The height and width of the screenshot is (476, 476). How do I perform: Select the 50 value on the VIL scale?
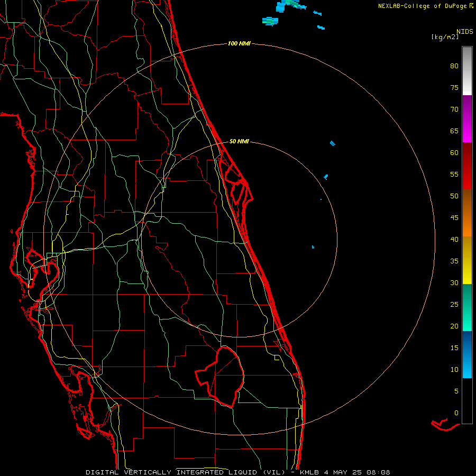pos(454,196)
